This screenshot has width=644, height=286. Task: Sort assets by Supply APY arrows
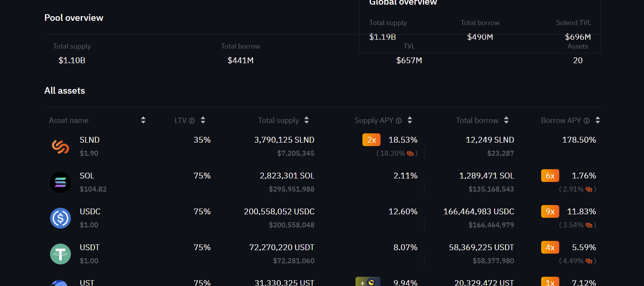[410, 120]
